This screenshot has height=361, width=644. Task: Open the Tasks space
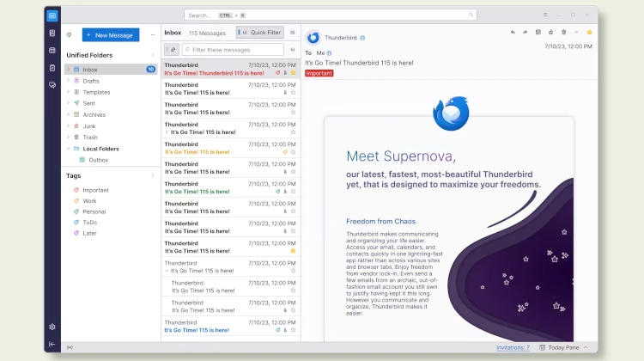52,68
